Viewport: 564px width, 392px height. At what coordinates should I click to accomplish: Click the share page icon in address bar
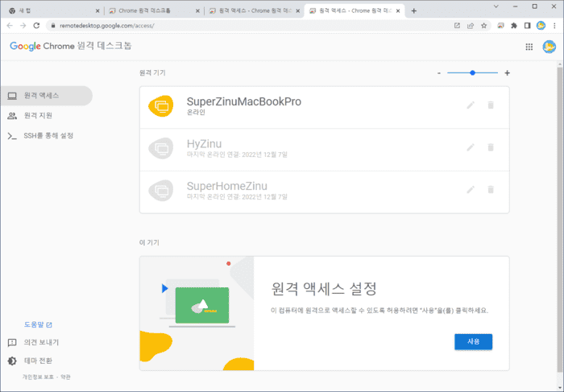coord(471,26)
